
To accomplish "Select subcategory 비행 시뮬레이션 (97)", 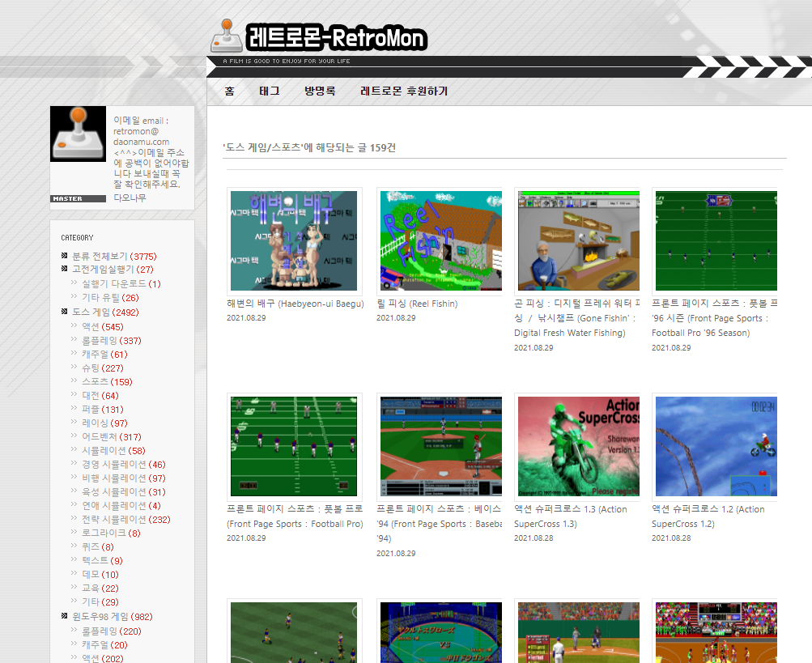I will pyautogui.click(x=124, y=478).
